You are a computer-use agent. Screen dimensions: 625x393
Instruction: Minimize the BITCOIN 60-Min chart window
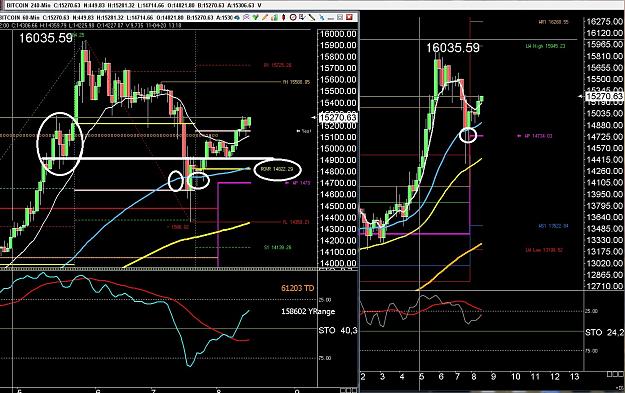point(330,18)
